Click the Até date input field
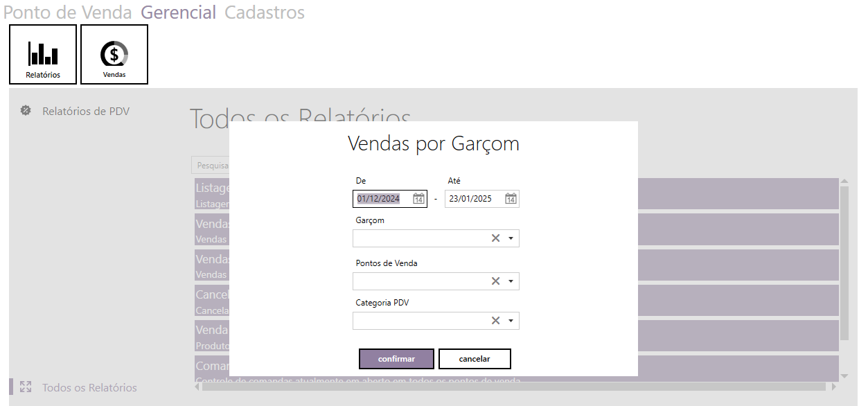Screen dimensions: 868x406 click(473, 199)
